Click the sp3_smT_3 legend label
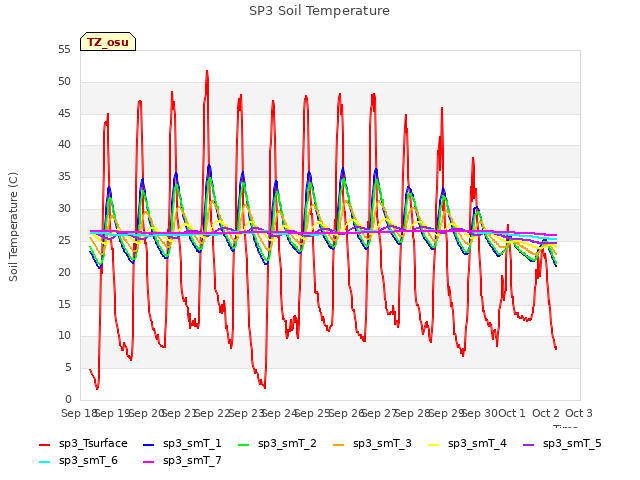Screen dimensions: 640x480 [x=382, y=443]
